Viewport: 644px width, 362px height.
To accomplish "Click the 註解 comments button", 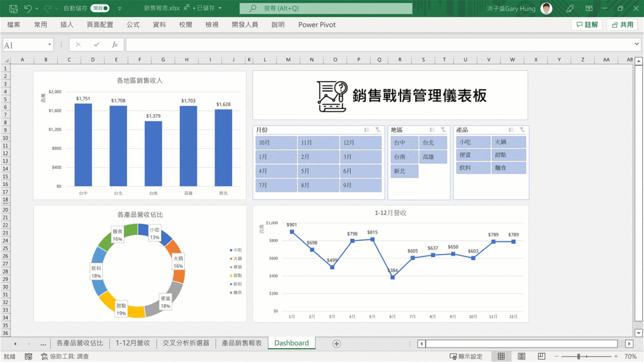I will (x=587, y=25).
